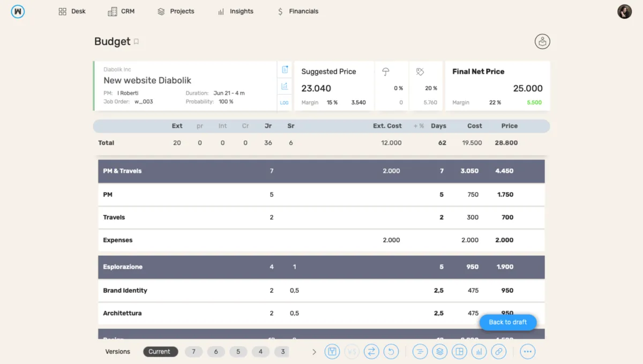The height and width of the screenshot is (364, 643).
Task: Open the Insights menu
Action: coord(235,11)
